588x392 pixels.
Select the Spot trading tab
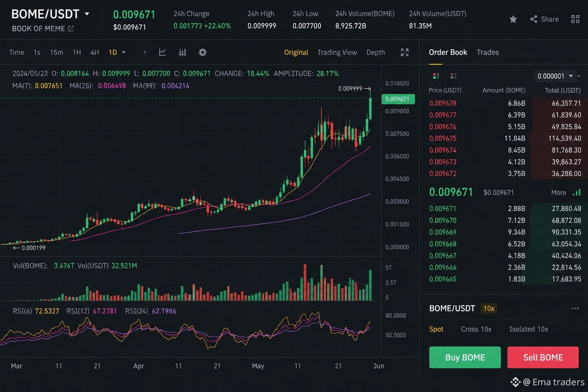(436, 329)
